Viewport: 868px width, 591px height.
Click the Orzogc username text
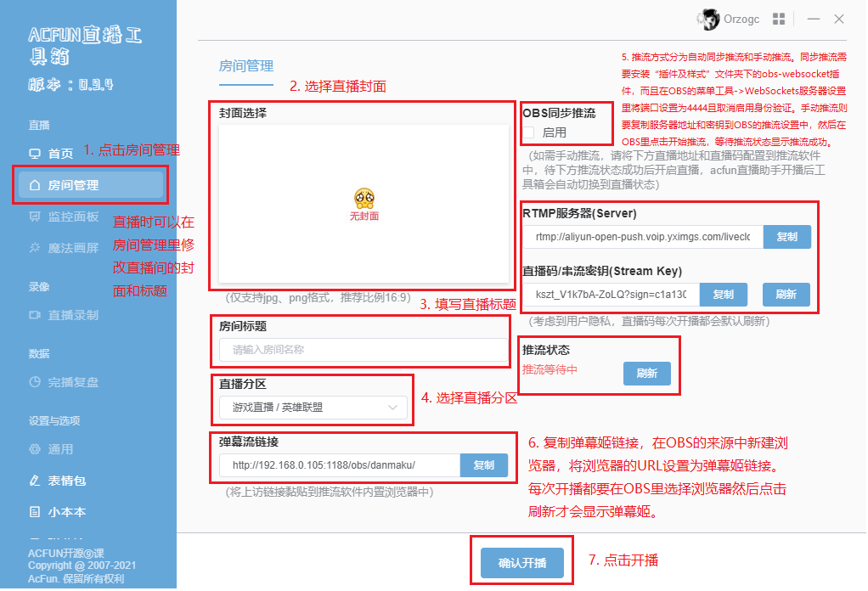click(741, 20)
